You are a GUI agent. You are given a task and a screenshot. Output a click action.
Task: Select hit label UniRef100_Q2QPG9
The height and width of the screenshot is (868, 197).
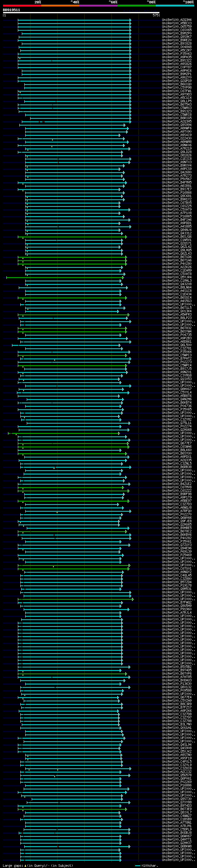[x=177, y=81]
